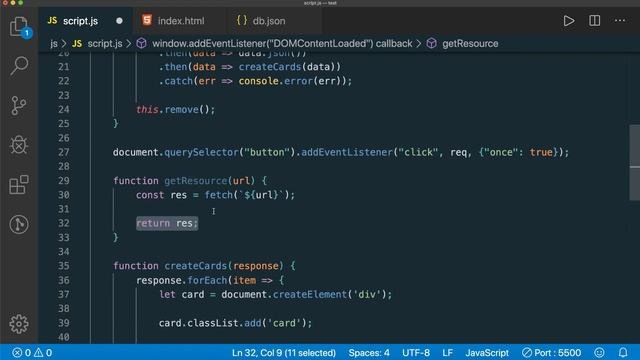Open the Explorer view in activity bar
The image size is (640, 360).
(19, 27)
